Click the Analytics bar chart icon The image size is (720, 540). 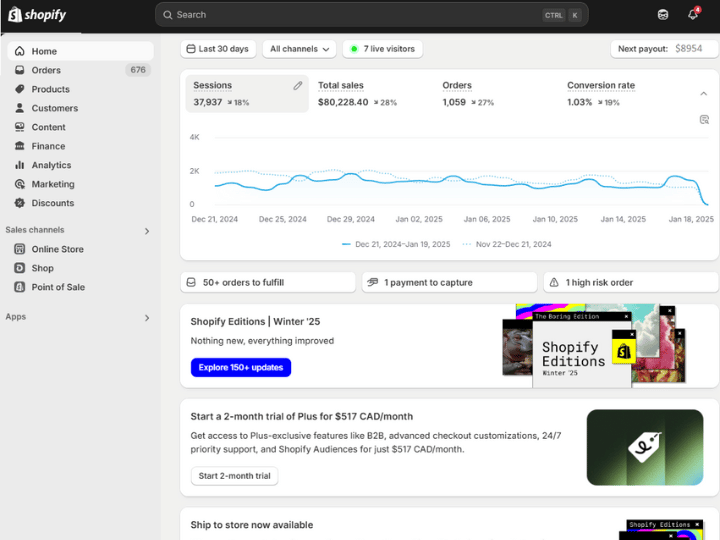[19, 165]
